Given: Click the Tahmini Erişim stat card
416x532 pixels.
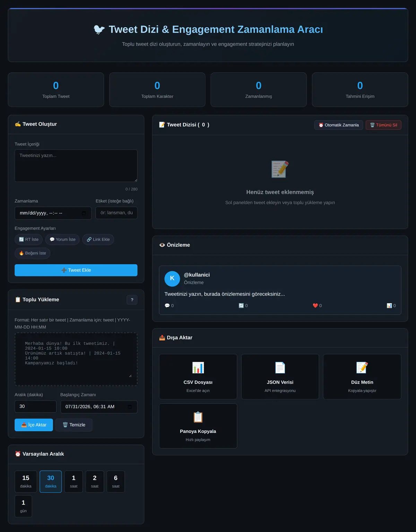Looking at the screenshot, I should pos(360,90).
